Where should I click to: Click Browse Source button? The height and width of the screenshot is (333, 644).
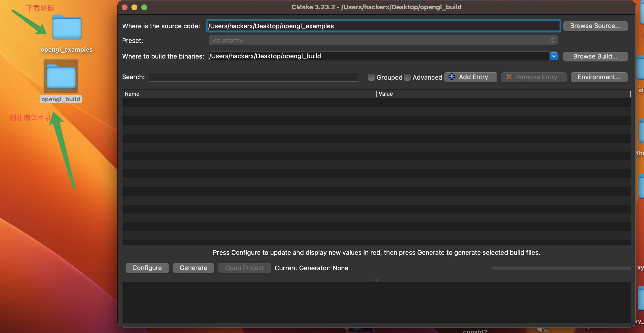[x=595, y=26]
